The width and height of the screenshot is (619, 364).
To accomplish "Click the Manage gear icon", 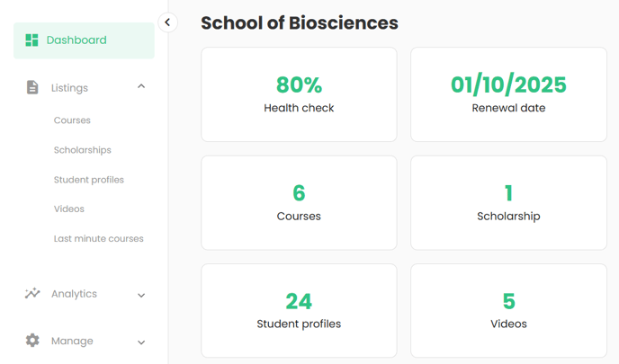I will point(32,340).
